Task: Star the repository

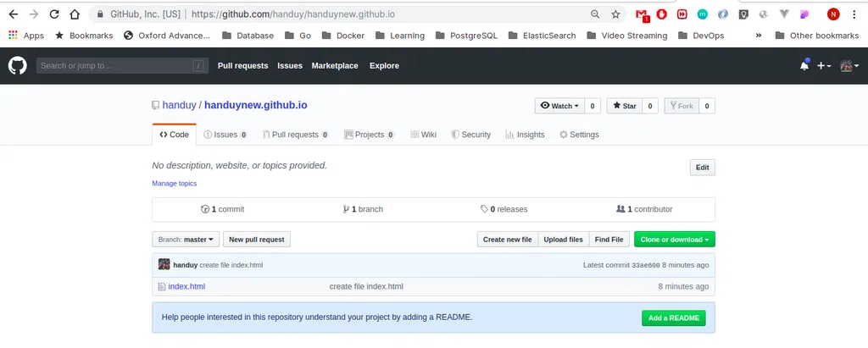Action: 625,106
